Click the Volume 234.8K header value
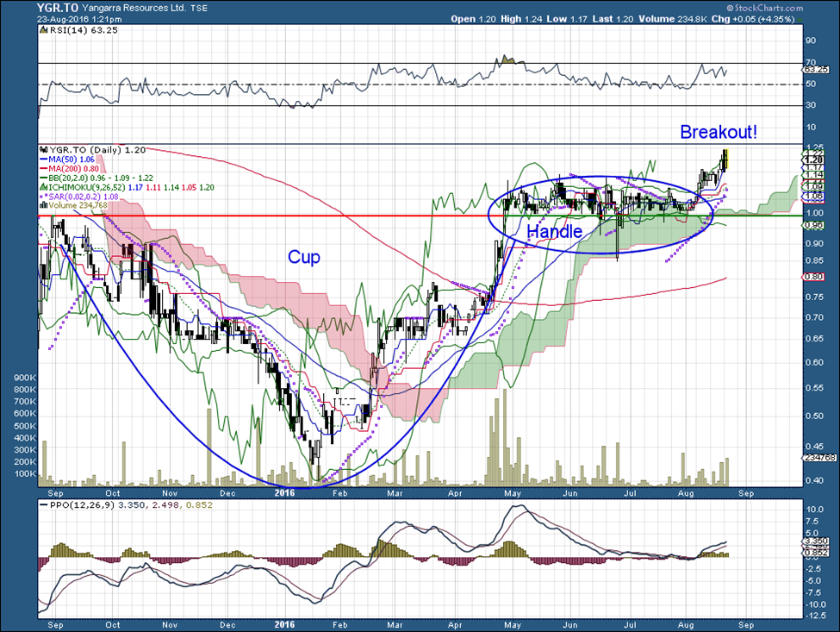 672,19
